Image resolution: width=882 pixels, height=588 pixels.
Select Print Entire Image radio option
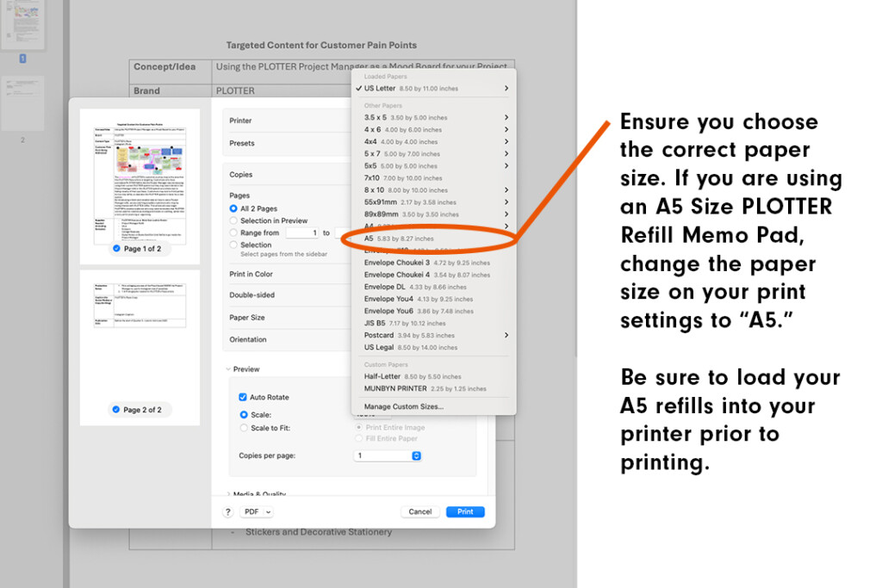point(359,428)
